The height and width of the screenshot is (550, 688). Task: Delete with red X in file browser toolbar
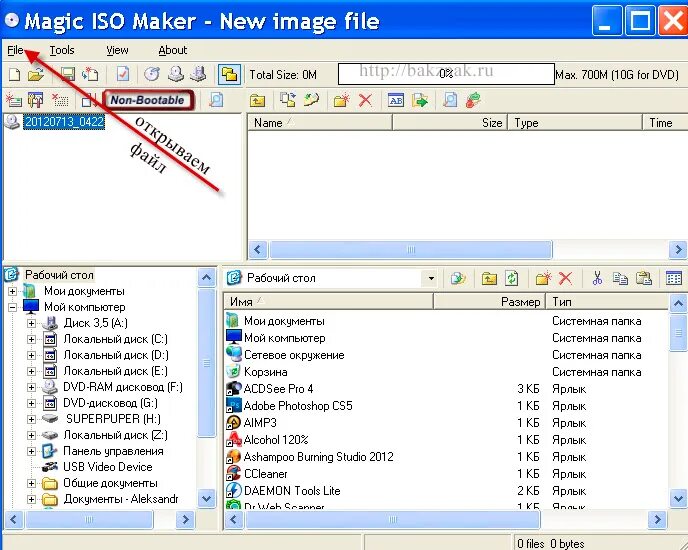(566, 278)
